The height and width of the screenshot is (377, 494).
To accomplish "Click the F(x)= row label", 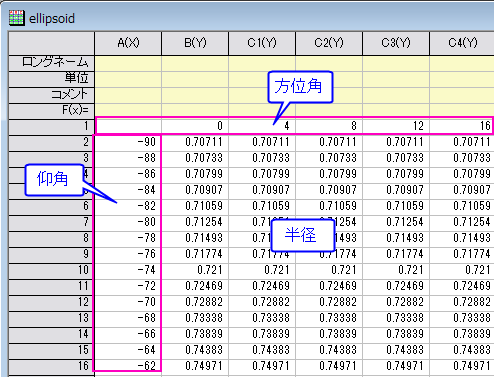I will 51,111.
